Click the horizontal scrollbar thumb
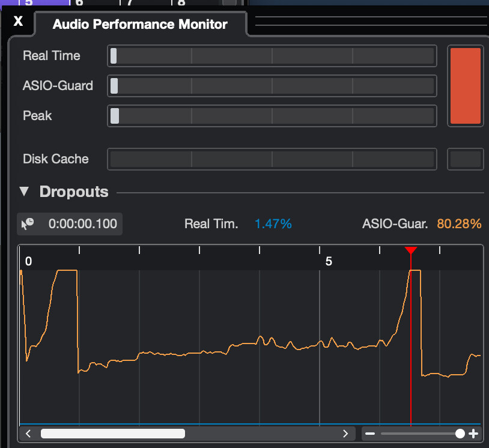 coord(113,434)
